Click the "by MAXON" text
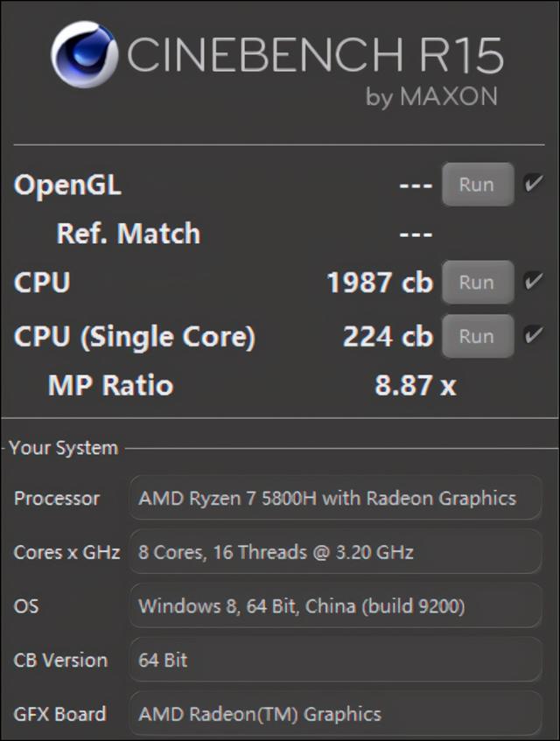 pyautogui.click(x=431, y=96)
